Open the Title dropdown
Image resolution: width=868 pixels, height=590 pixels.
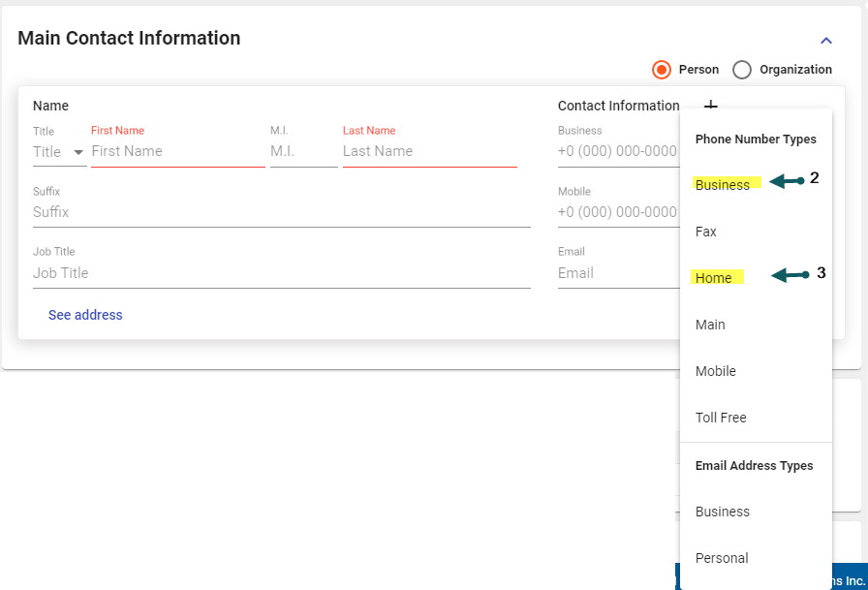pyautogui.click(x=59, y=152)
